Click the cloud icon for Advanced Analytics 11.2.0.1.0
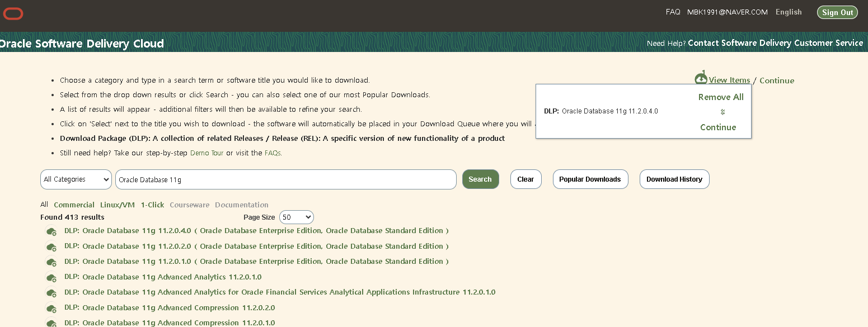868x327 pixels. pos(51,277)
